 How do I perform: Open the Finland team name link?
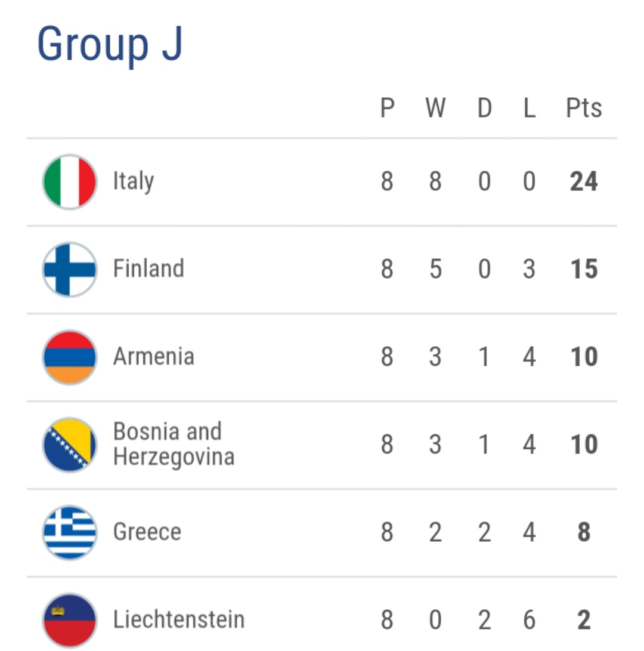148,269
